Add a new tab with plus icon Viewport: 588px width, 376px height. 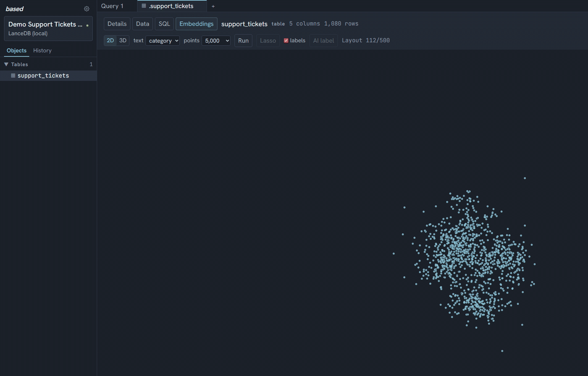(213, 6)
